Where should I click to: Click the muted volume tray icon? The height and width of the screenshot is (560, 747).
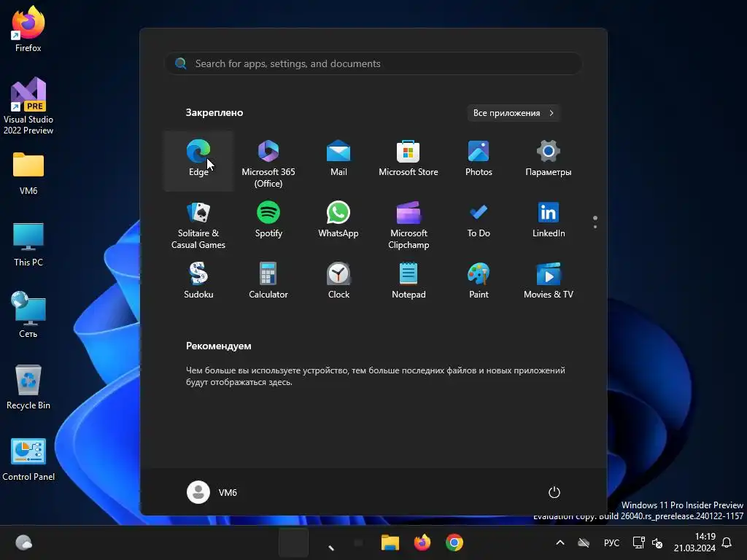(657, 542)
